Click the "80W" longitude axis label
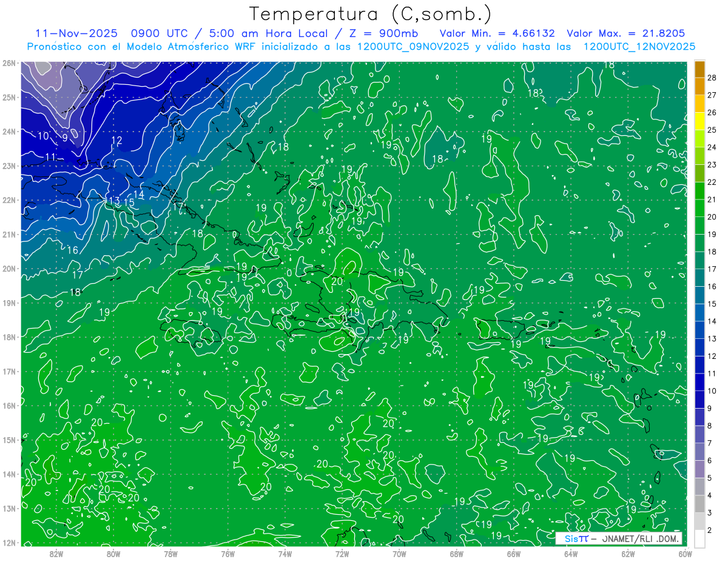This screenshot has height=562, width=728. [x=113, y=554]
